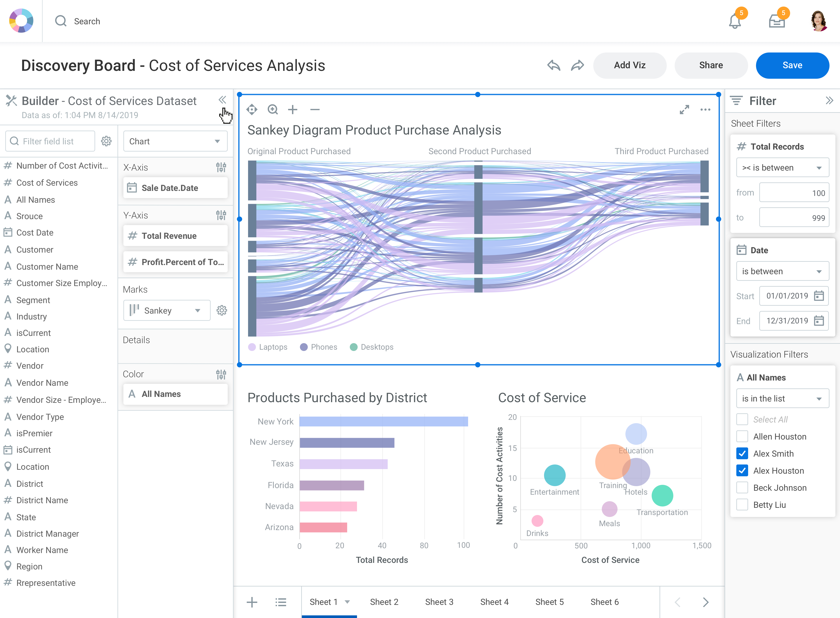Expand Sankey chart to fullscreen
840x618 pixels.
pos(684,110)
